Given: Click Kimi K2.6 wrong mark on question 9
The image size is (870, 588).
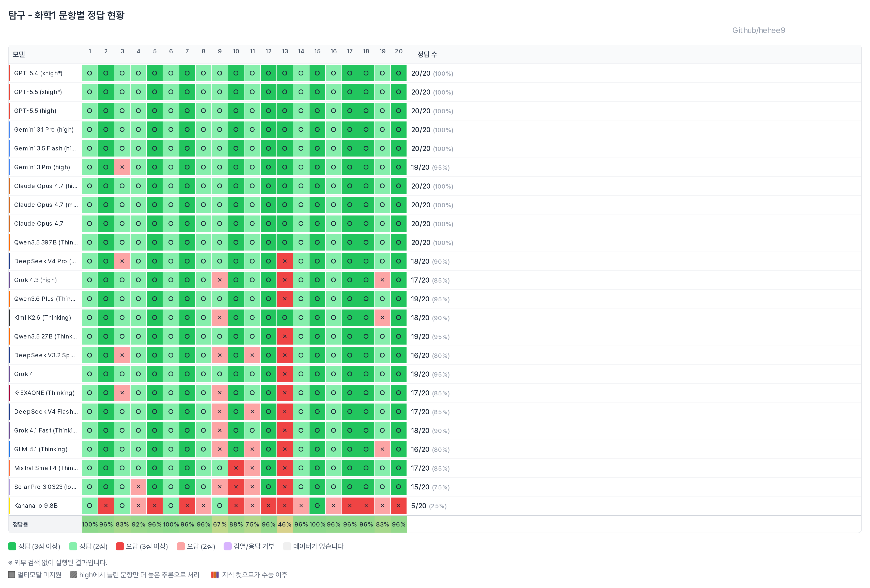Looking at the screenshot, I should [220, 317].
